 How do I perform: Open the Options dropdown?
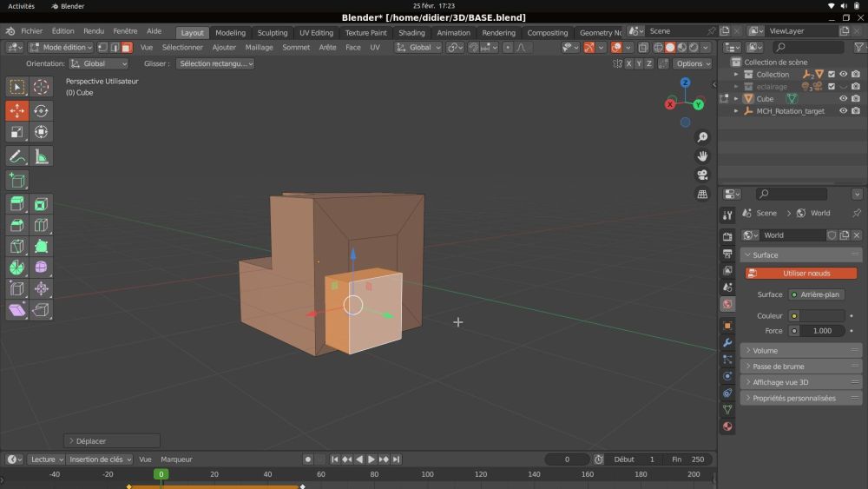[693, 63]
